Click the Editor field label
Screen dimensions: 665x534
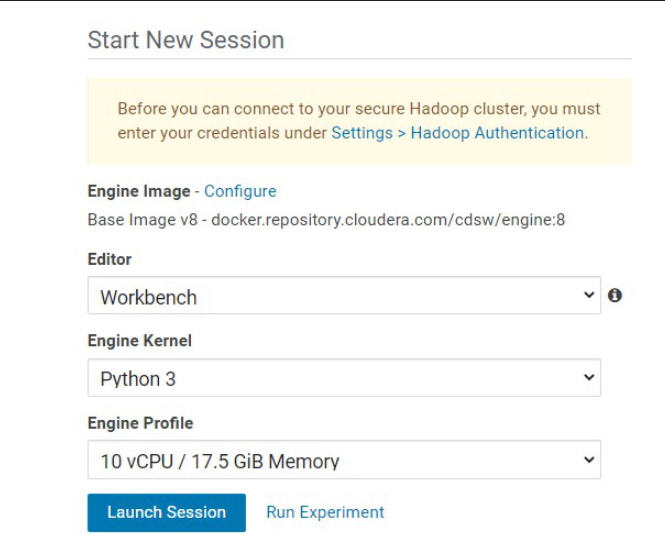109,259
